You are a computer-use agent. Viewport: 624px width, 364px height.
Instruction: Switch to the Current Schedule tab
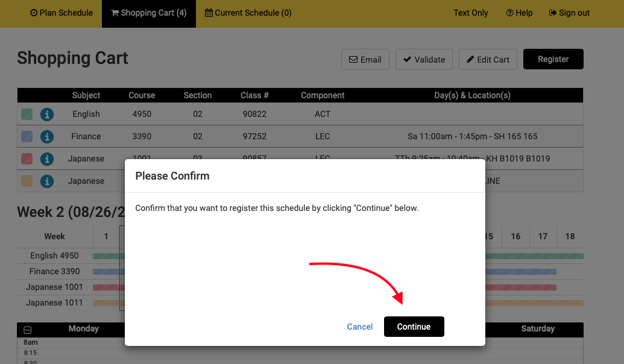click(248, 13)
